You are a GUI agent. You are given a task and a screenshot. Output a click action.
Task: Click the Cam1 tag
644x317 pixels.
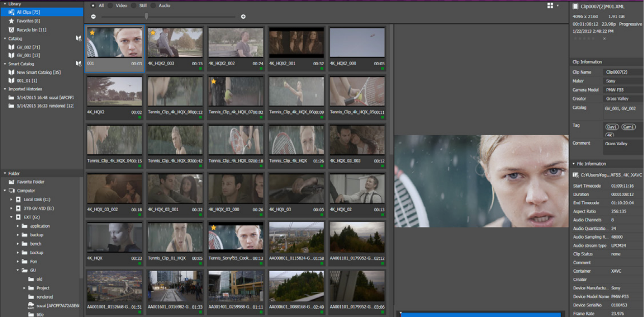coord(628,127)
